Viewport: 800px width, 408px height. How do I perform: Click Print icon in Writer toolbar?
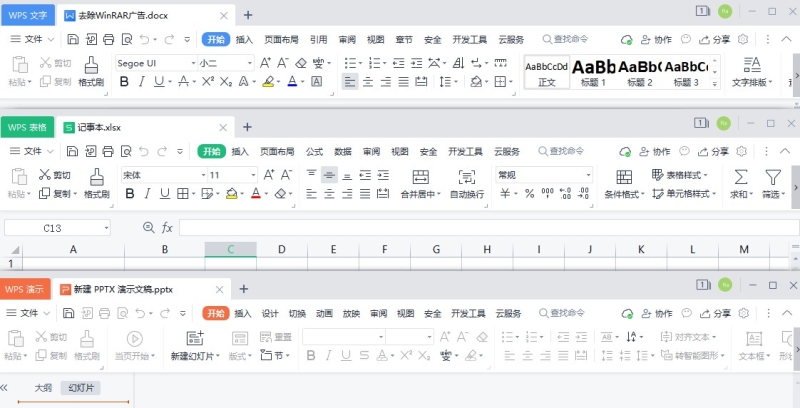click(108, 39)
